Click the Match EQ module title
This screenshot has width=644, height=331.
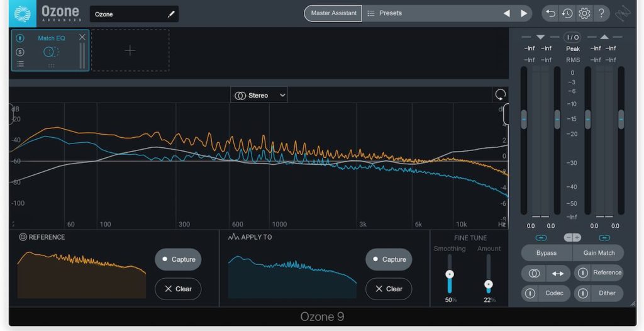(x=52, y=38)
